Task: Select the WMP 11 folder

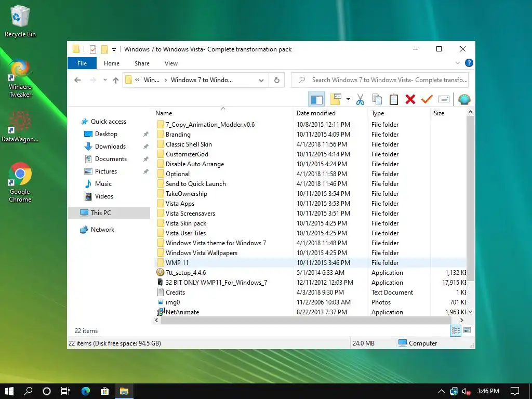Action: (310, 262)
